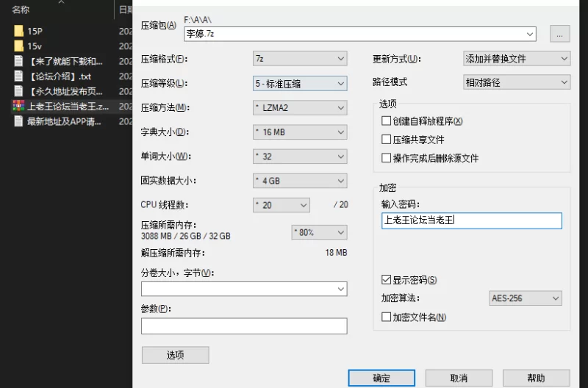Open the archive name 李婷.7z dropdown

529,34
